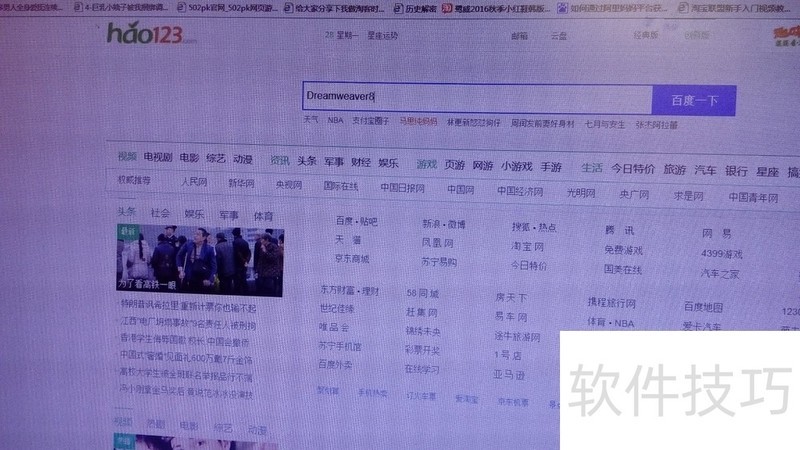Select 汽车 in the navigation bar
The width and height of the screenshot is (800, 450).
click(706, 170)
